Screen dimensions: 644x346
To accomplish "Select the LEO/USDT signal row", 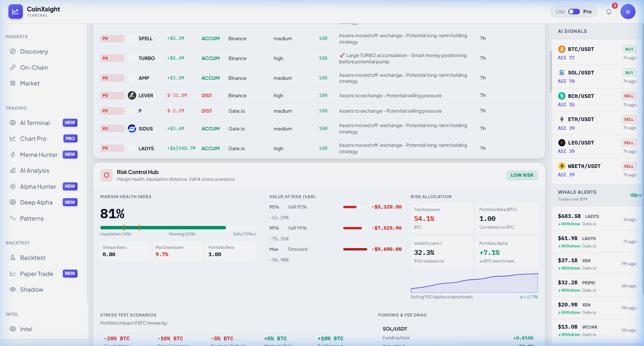I will tap(597, 147).
